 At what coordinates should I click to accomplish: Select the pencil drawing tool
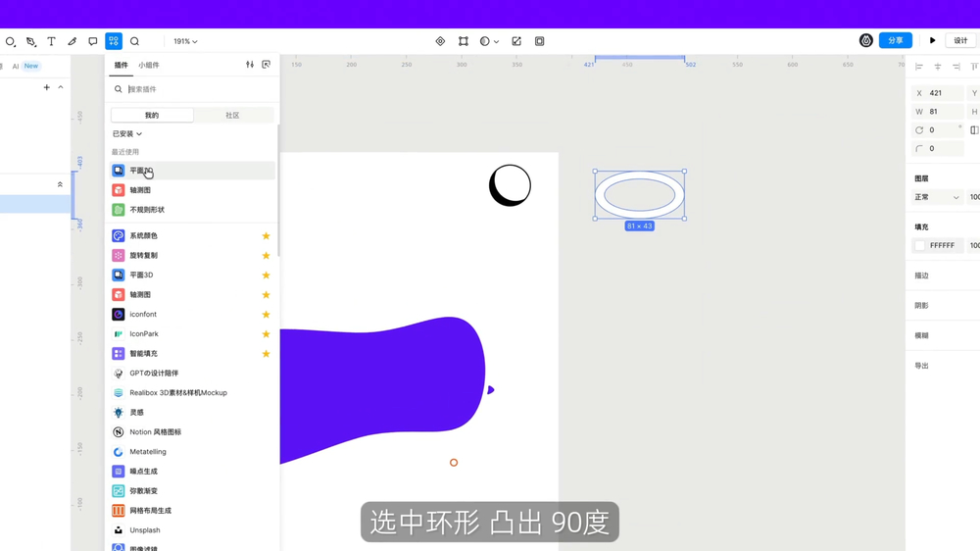72,41
